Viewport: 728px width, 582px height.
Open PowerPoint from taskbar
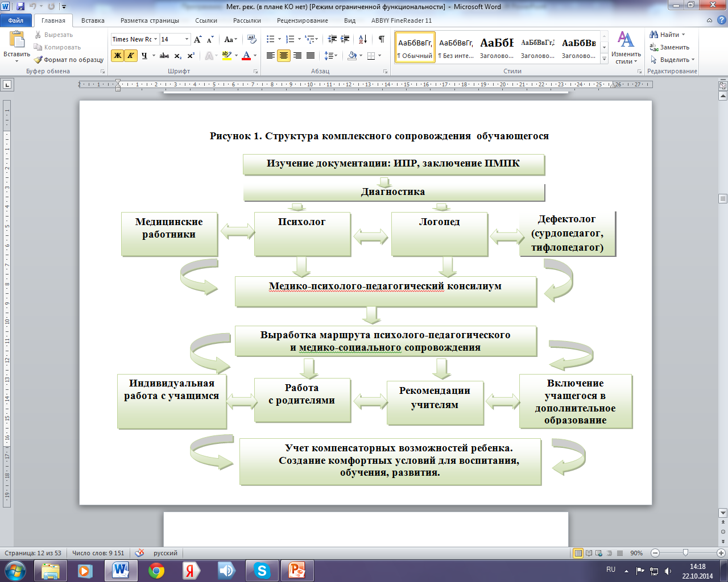[x=297, y=571]
